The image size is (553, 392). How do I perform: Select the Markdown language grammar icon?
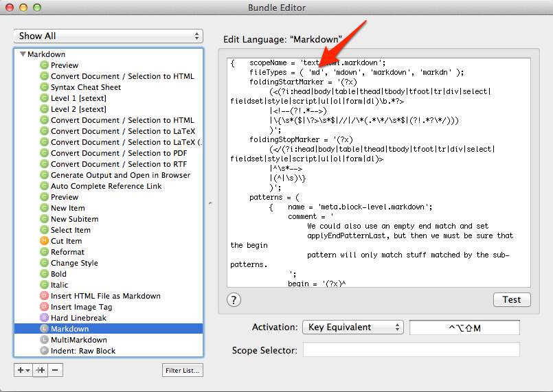pos(44,329)
